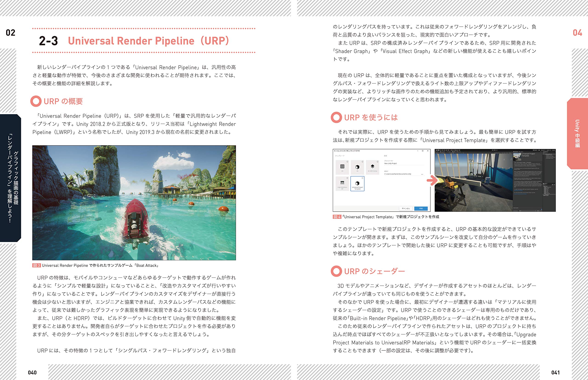The image size is (588, 380).
Task: Click info icon on 2D template tile
Action: [x=347, y=162]
